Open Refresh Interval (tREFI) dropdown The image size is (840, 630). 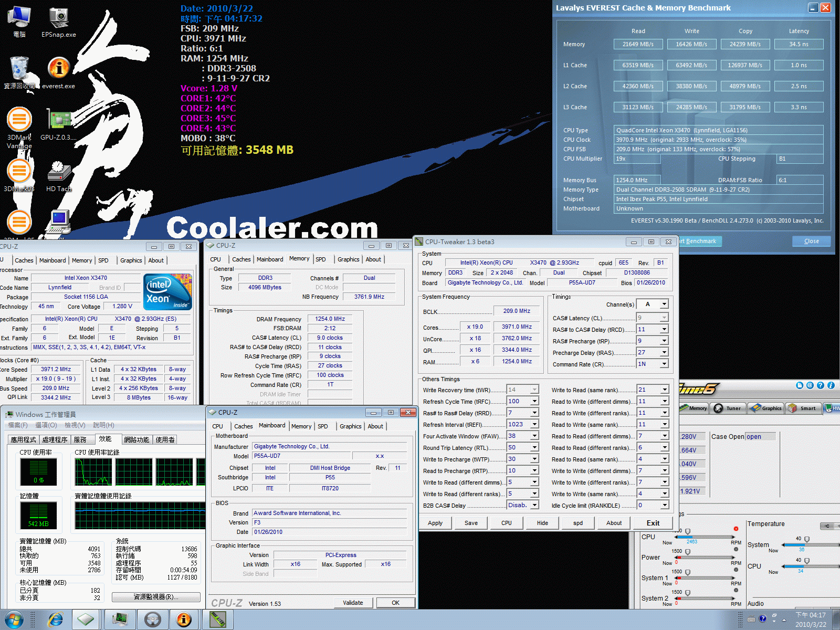tap(534, 425)
